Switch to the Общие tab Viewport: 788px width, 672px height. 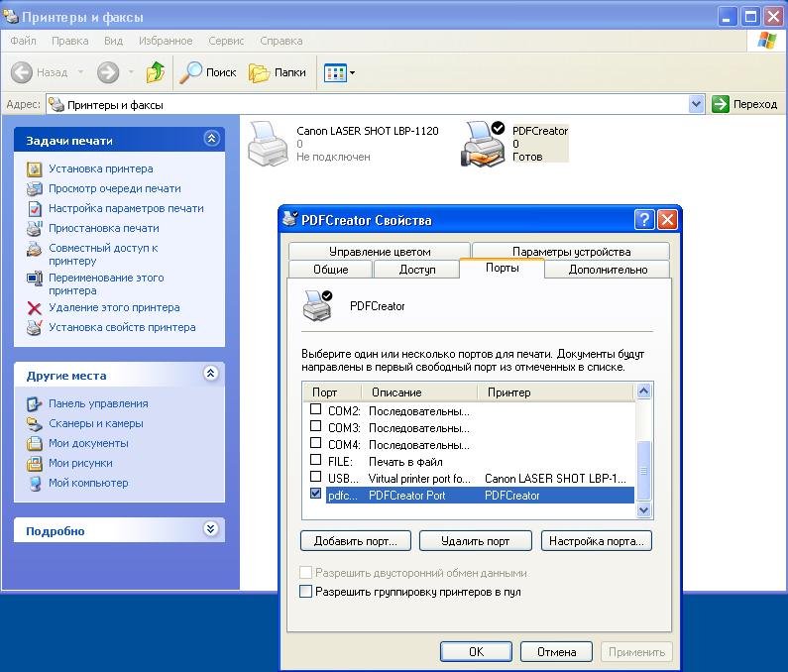click(331, 270)
